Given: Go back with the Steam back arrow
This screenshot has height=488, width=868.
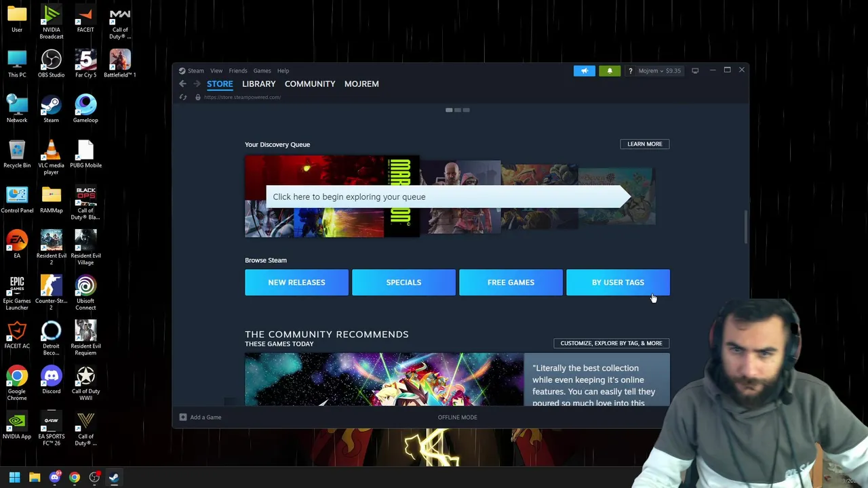Looking at the screenshot, I should pos(182,84).
